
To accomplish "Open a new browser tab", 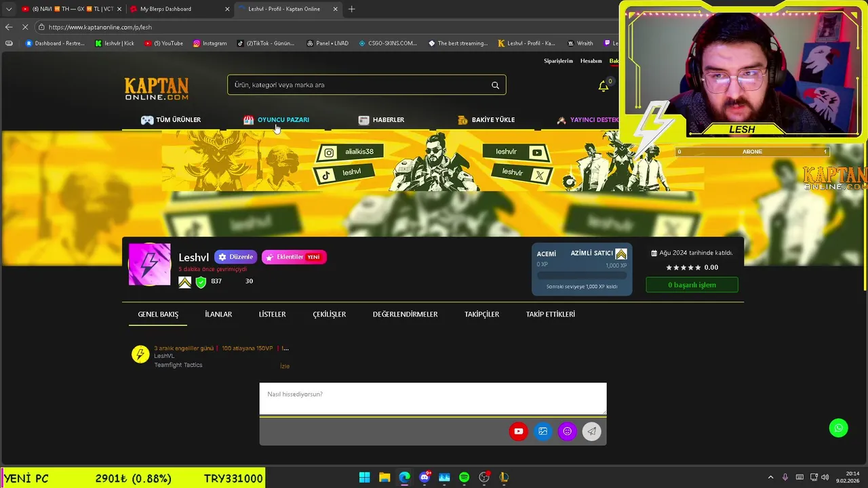I will point(351,9).
